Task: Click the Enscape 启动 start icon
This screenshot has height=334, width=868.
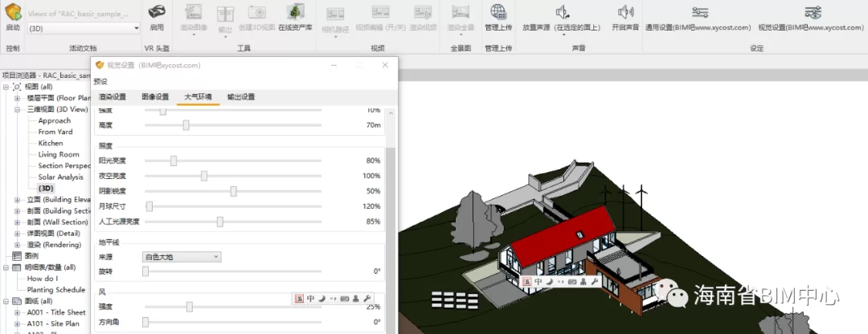Action: 13,11
